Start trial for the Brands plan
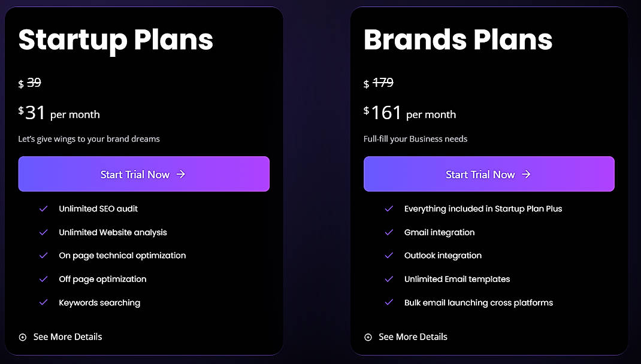641x364 pixels. click(x=489, y=174)
